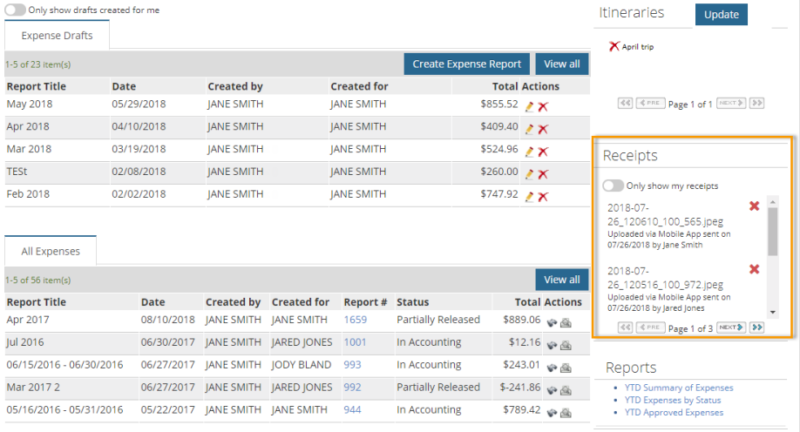Open report number 1001
The width and height of the screenshot is (800, 432).
pyautogui.click(x=355, y=342)
